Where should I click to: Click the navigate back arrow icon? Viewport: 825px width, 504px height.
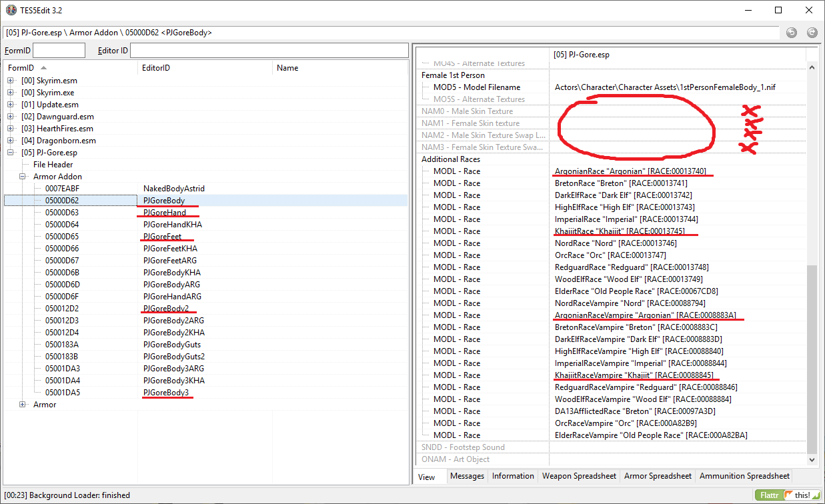tap(791, 32)
